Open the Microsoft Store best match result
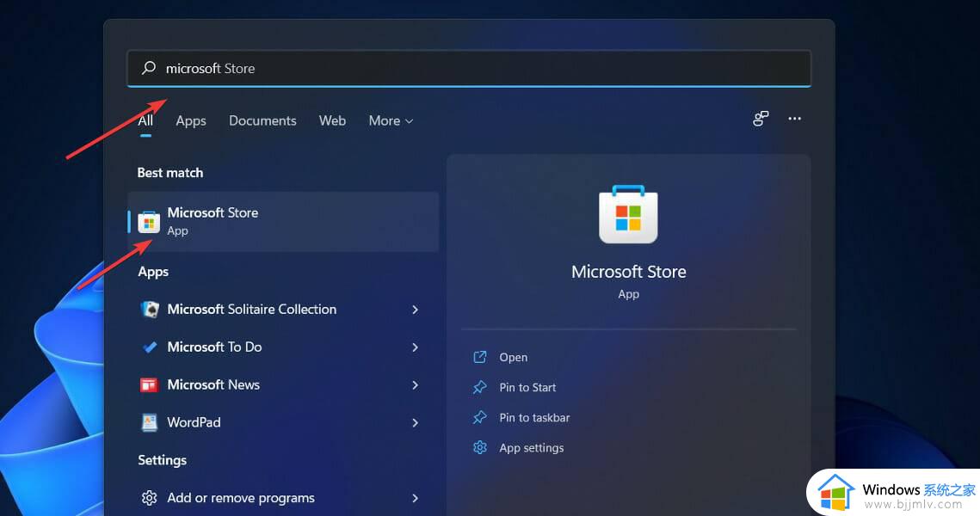The width and height of the screenshot is (980, 516). tap(283, 222)
